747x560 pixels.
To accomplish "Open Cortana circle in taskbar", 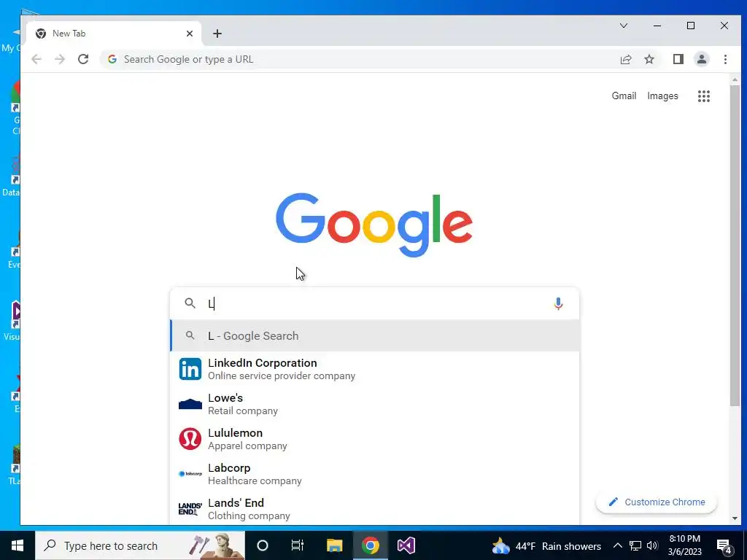I will click(263, 545).
